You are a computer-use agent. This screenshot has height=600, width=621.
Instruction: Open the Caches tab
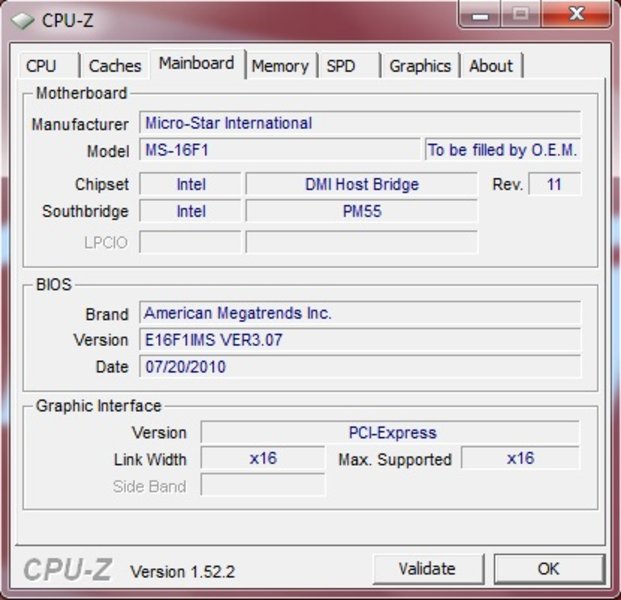[115, 66]
